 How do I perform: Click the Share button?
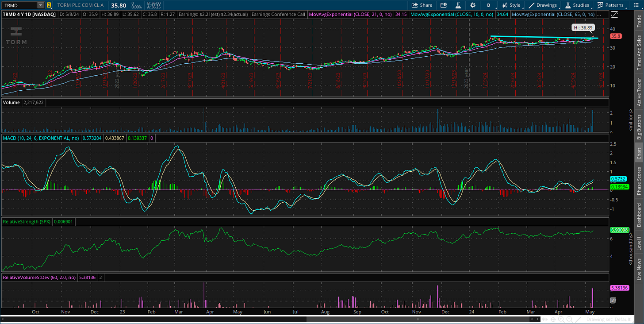click(422, 5)
